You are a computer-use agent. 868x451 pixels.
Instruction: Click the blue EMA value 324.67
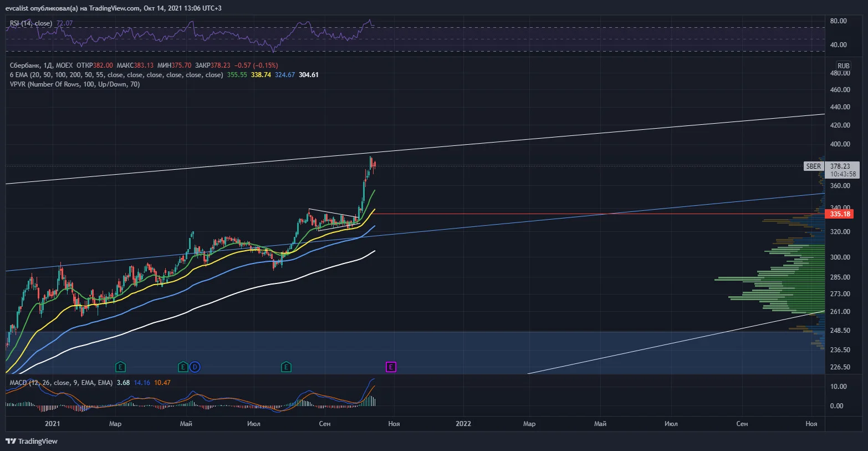(285, 75)
